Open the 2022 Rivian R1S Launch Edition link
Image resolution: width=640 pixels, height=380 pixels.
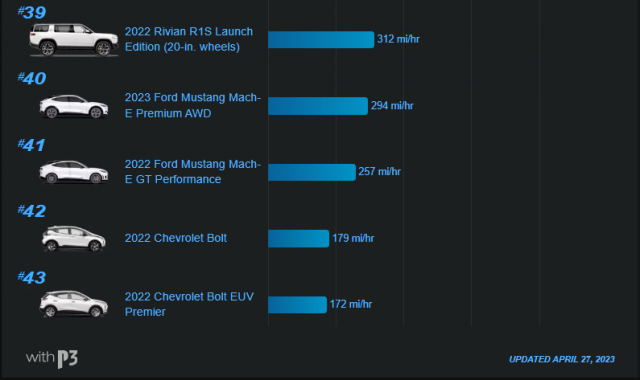click(189, 39)
